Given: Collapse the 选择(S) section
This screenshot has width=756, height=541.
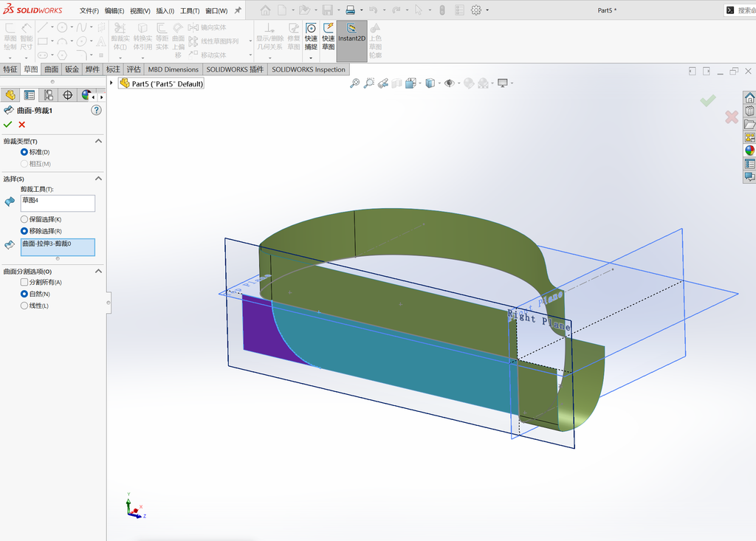Looking at the screenshot, I should pos(98,179).
